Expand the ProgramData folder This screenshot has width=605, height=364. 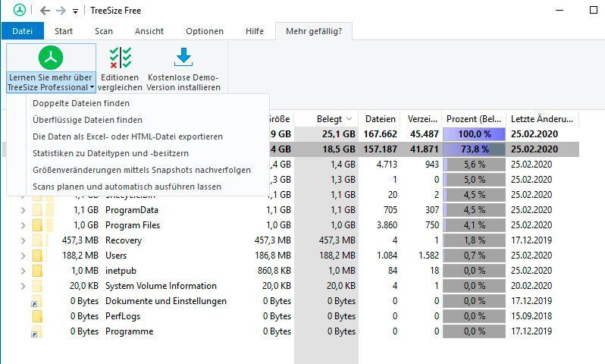[23, 210]
